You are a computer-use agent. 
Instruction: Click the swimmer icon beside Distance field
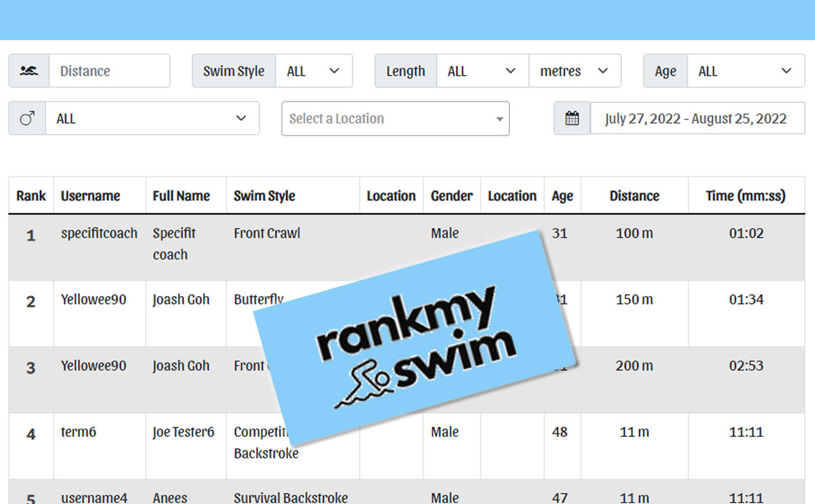[29, 71]
